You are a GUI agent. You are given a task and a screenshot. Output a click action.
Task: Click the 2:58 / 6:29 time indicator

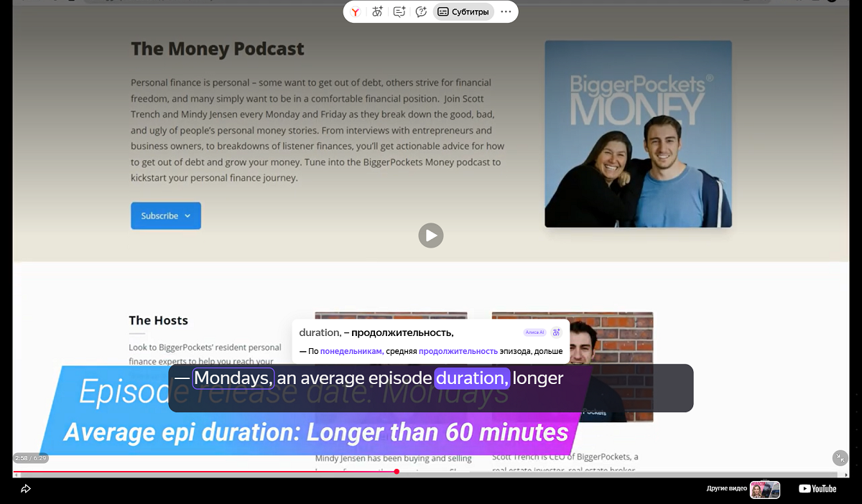[x=31, y=458]
